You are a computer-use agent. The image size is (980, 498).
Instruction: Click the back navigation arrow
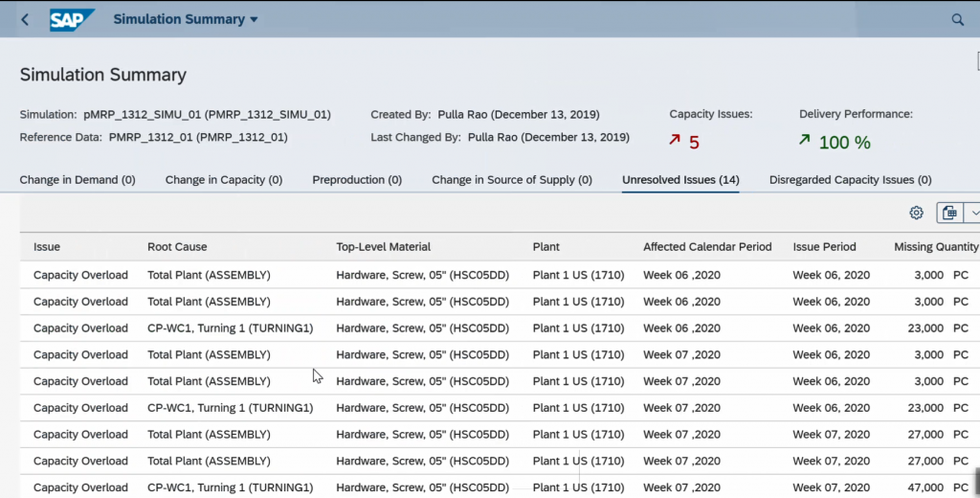[x=25, y=19]
